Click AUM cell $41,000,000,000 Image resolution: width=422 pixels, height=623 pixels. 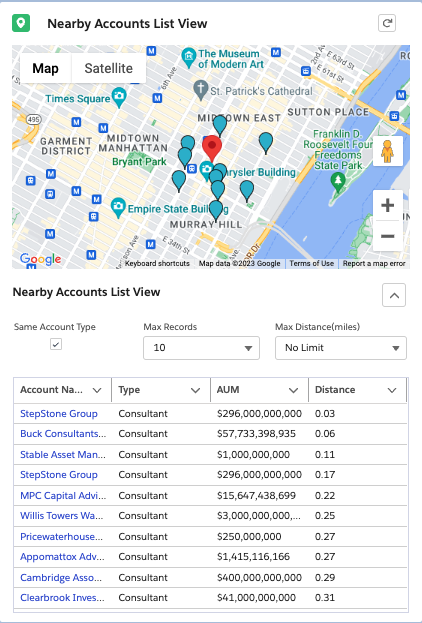pyautogui.click(x=256, y=597)
